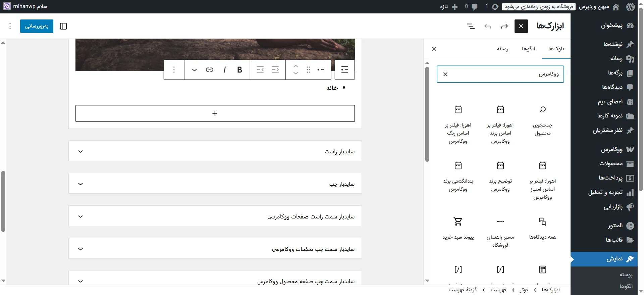
Task: Click the undo arrow in the toolbar
Action: pos(488,26)
